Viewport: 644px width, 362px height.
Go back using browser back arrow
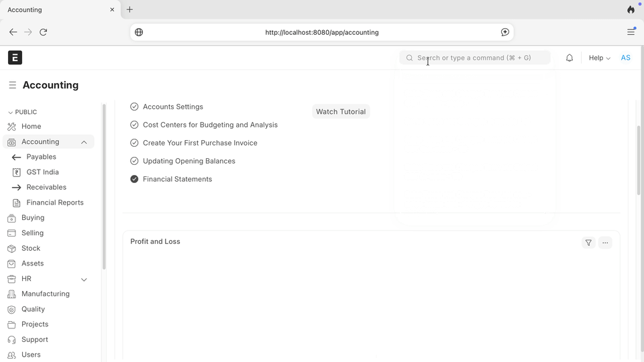[x=13, y=32]
